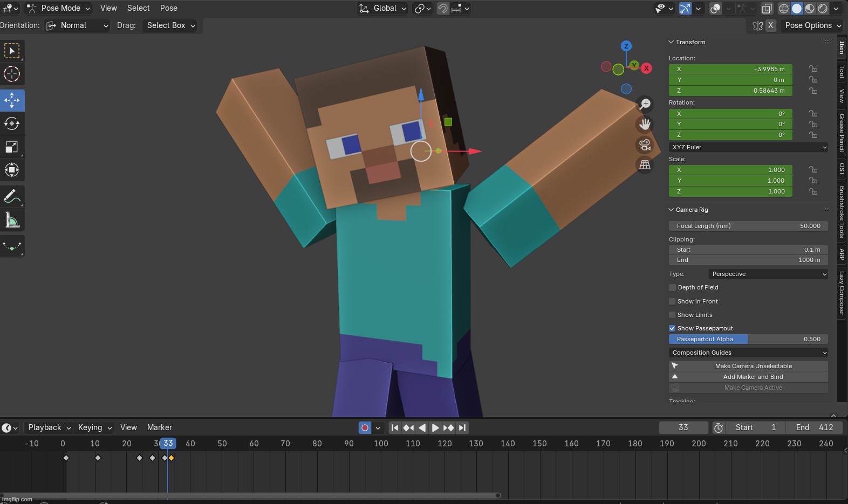Toggle use preview range clock icon
This screenshot has height=504, width=848.
pos(719,427)
